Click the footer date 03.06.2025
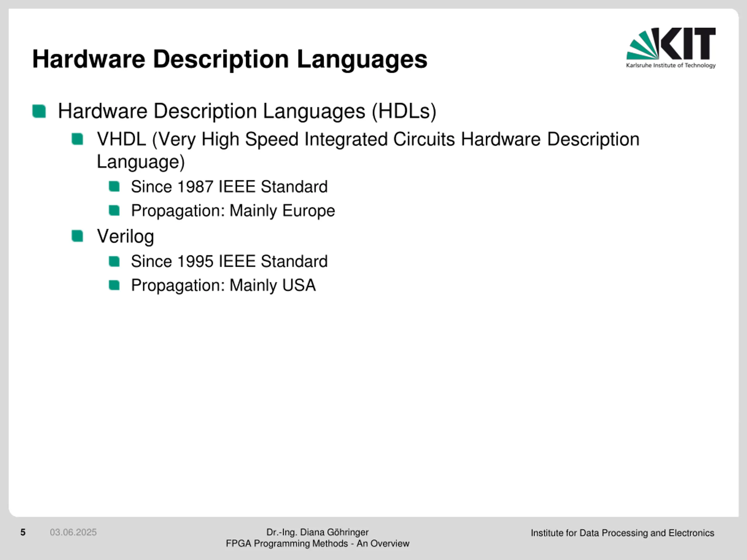This screenshot has height=560, width=747. tap(73, 532)
